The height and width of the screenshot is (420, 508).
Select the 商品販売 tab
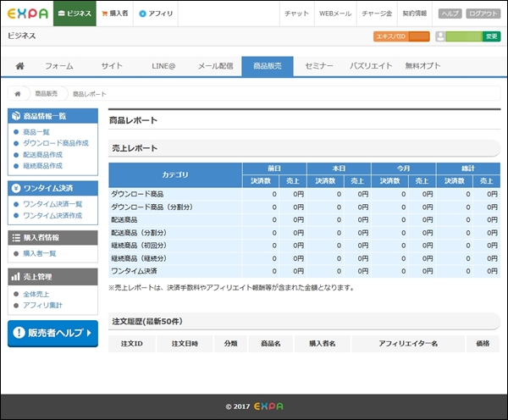point(268,66)
